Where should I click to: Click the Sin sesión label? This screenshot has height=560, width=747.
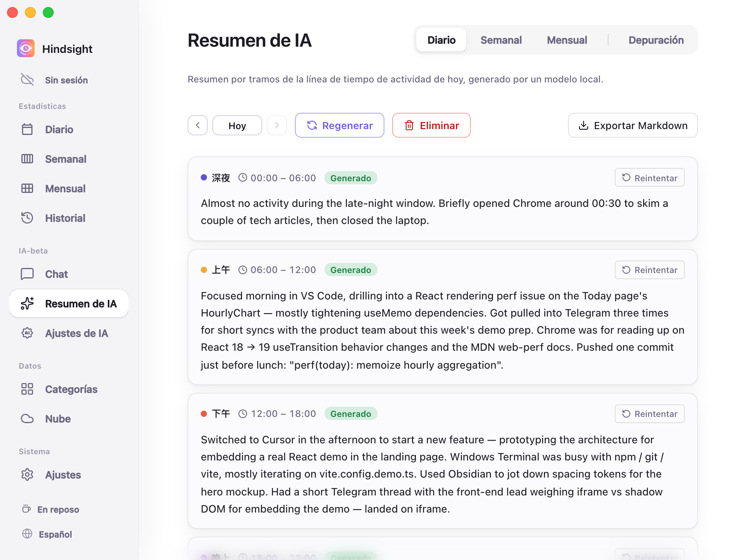click(x=67, y=80)
